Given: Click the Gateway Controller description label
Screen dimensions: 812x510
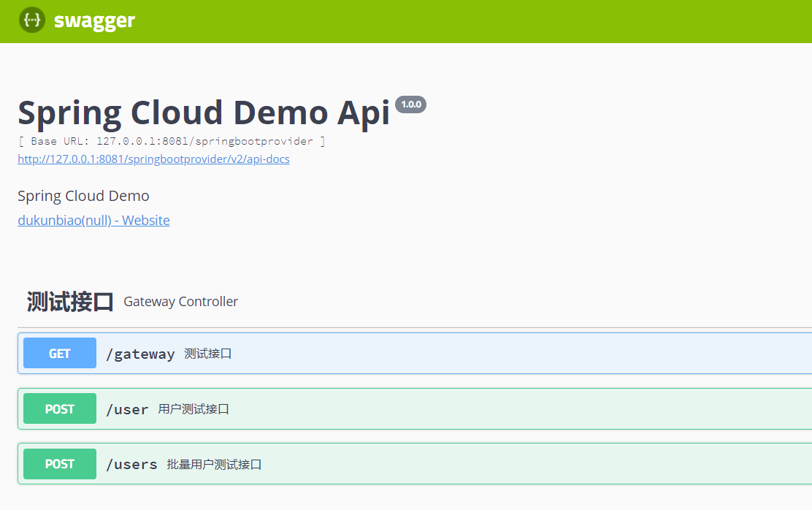Looking at the screenshot, I should click(181, 302).
